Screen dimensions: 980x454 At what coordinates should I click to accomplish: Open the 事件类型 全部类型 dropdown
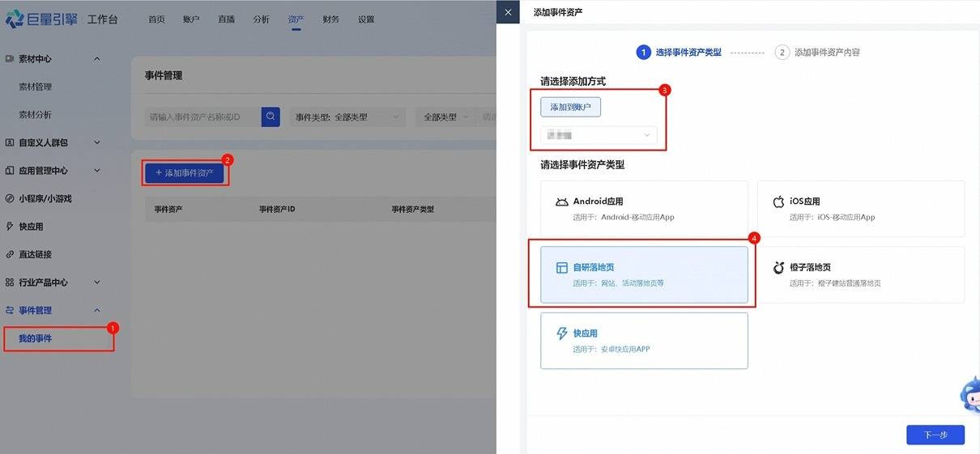pos(347,117)
